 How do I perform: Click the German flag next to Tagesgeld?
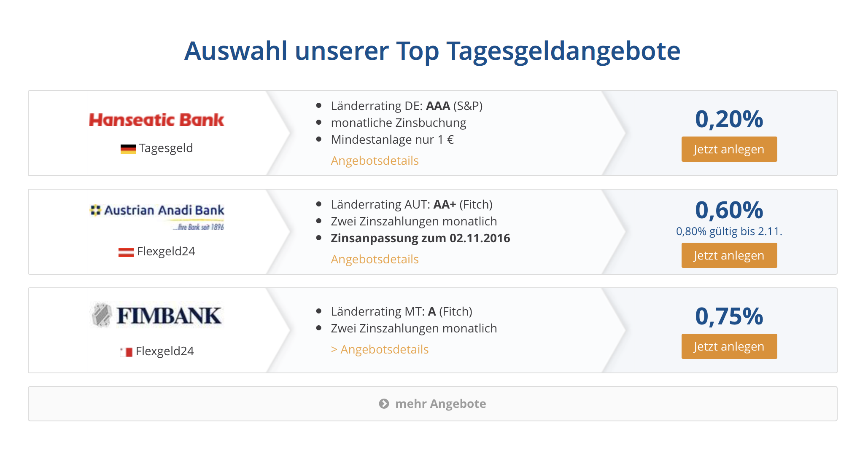pyautogui.click(x=128, y=149)
